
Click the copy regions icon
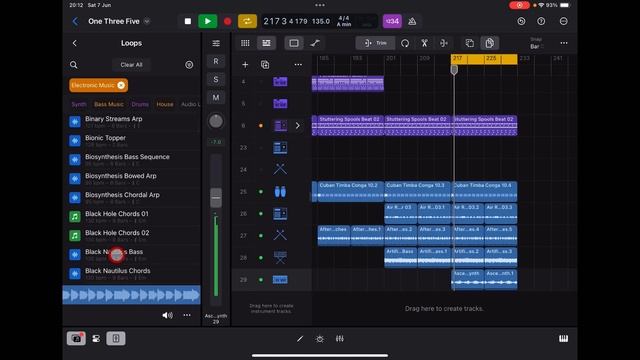[x=470, y=43]
